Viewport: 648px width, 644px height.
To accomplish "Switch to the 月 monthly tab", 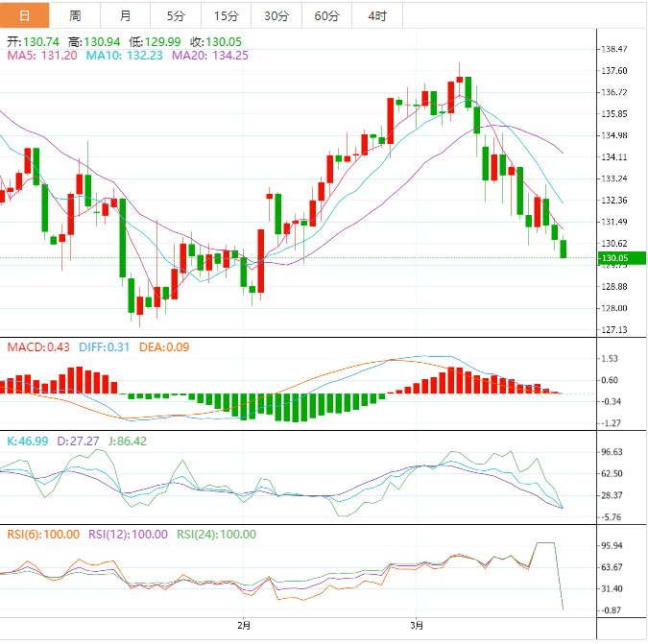I will point(125,15).
